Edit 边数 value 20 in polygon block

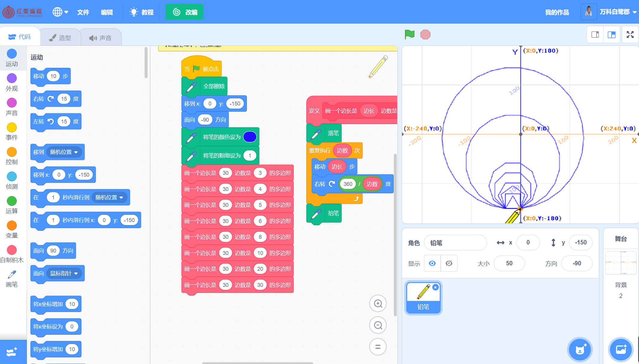[260, 269]
